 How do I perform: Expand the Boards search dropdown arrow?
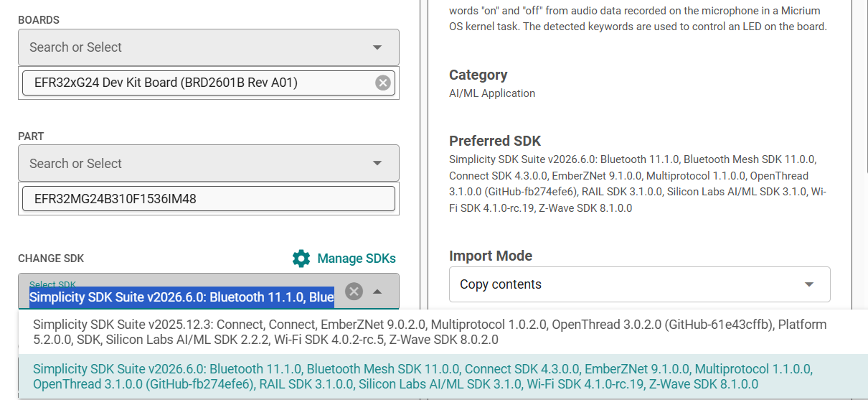click(377, 47)
